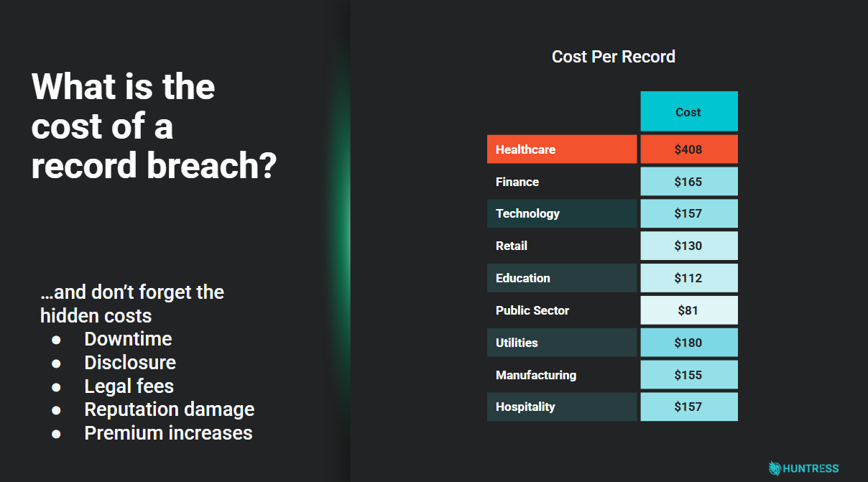Click the 'Disclosure' bullet item
Viewport: 868px width, 482px height.
130,363
